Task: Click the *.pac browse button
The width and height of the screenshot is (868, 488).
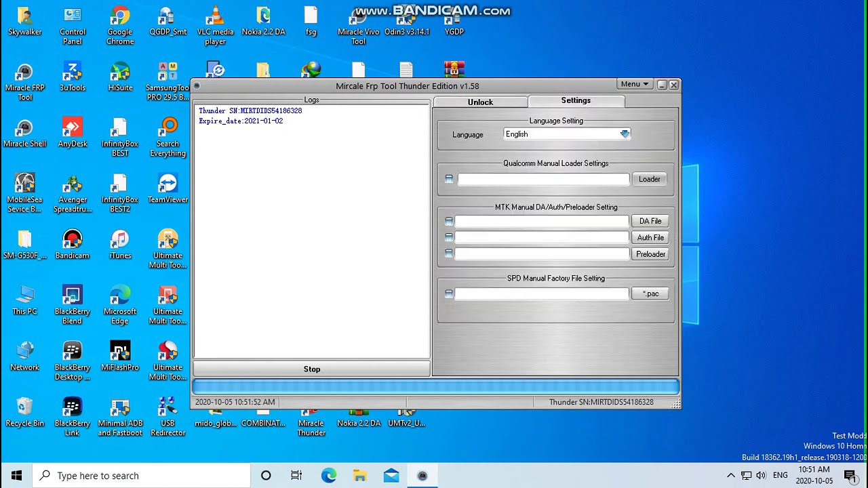Action: click(x=650, y=293)
